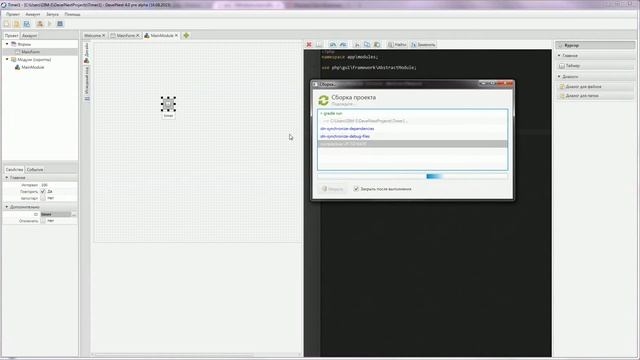Click the namespace line in the code editor

coord(350,57)
